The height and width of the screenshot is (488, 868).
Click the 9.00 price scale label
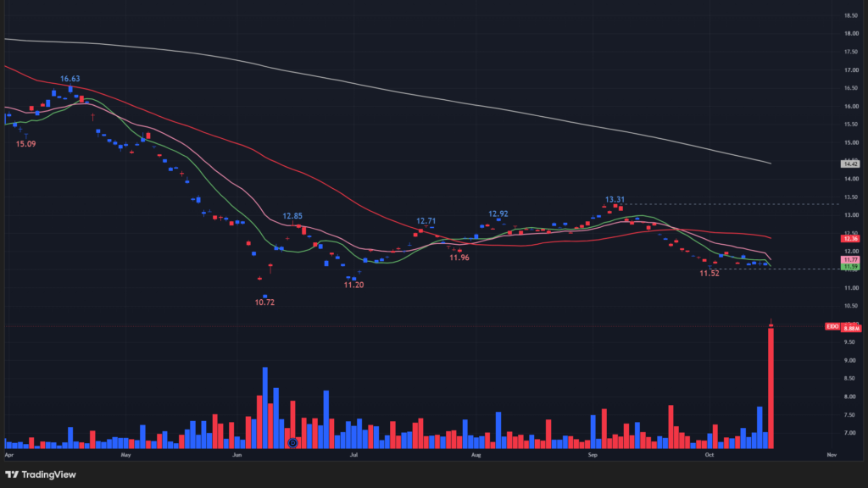(x=851, y=361)
